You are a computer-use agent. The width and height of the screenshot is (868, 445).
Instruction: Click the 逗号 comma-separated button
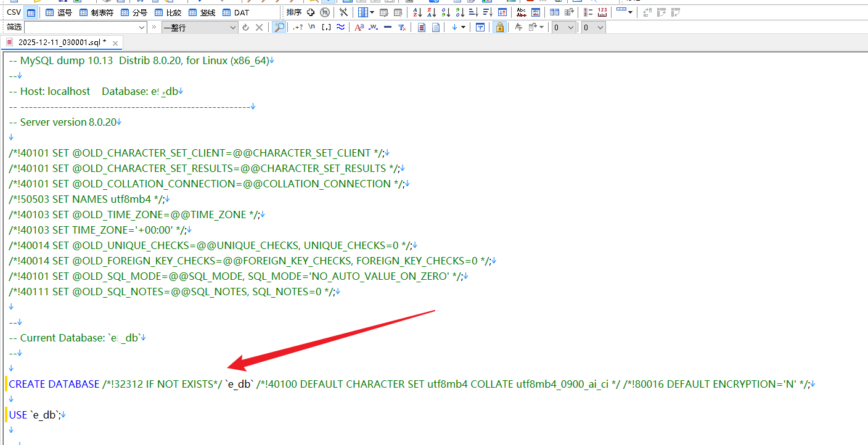[59, 12]
